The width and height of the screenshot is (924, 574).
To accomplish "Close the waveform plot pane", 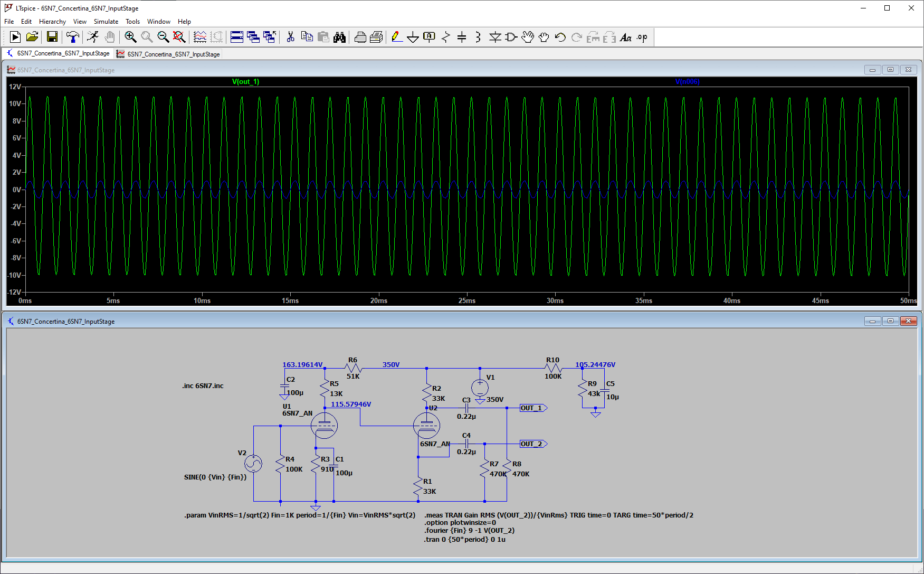I will click(x=908, y=70).
